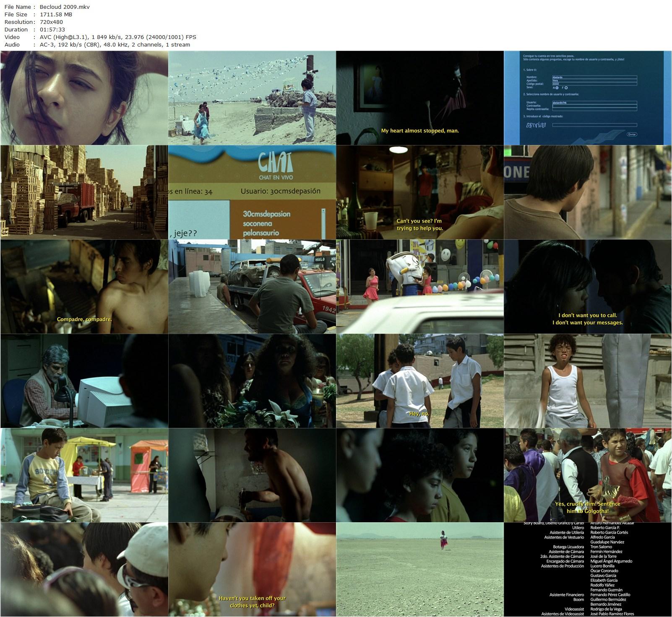
Task: Focus the empty Contraseña input field
Action: pos(594,106)
